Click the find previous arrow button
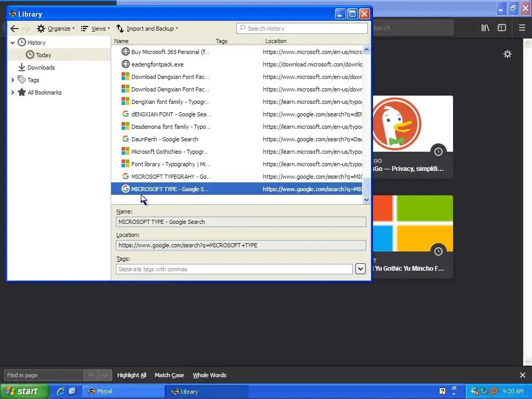 (x=91, y=375)
